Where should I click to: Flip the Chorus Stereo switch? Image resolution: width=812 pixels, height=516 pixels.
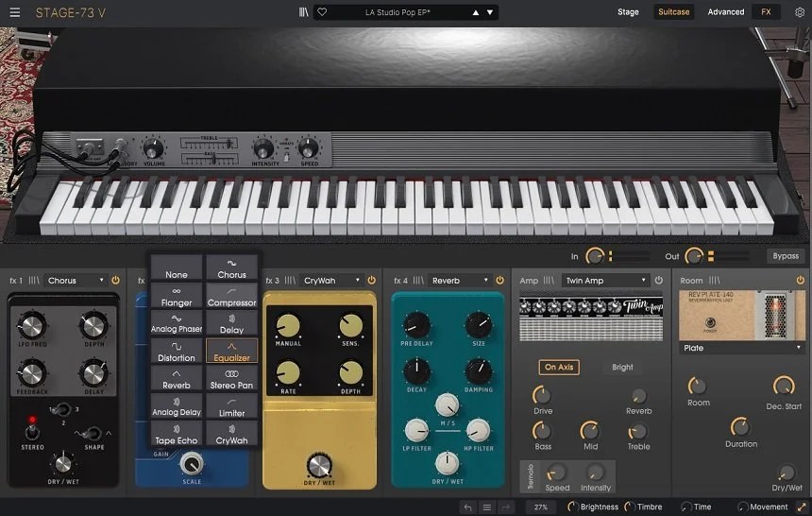pos(32,432)
